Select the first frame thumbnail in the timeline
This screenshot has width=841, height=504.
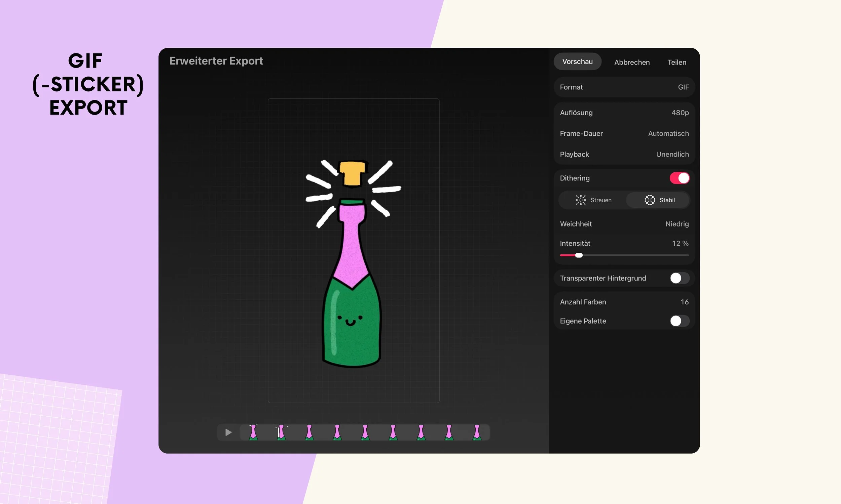pyautogui.click(x=253, y=432)
